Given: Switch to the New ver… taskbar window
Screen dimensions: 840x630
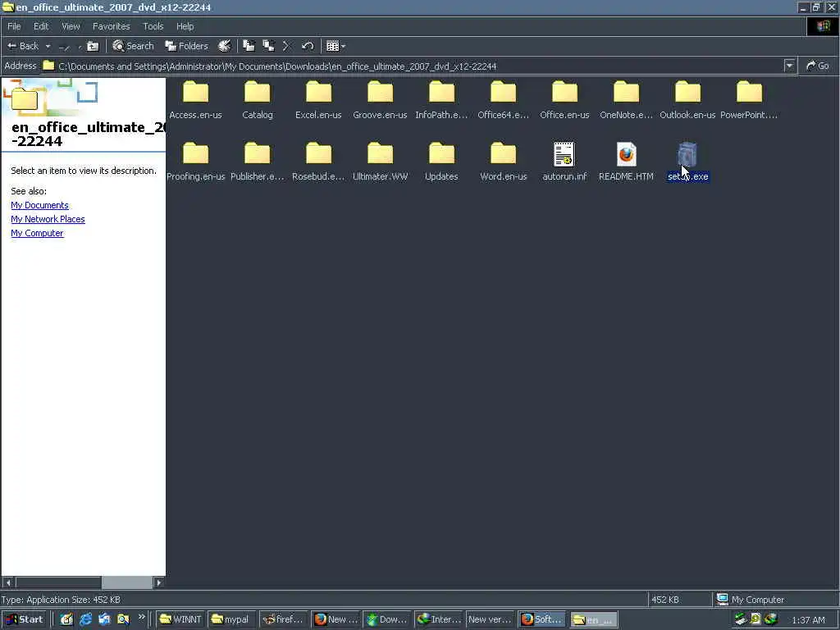Looking at the screenshot, I should pos(491,620).
